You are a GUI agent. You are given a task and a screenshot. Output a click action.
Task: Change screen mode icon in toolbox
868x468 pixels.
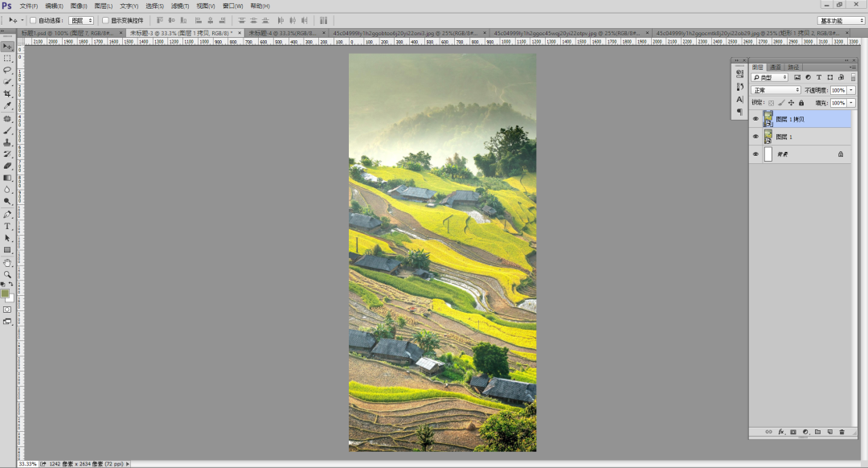[x=7, y=321]
